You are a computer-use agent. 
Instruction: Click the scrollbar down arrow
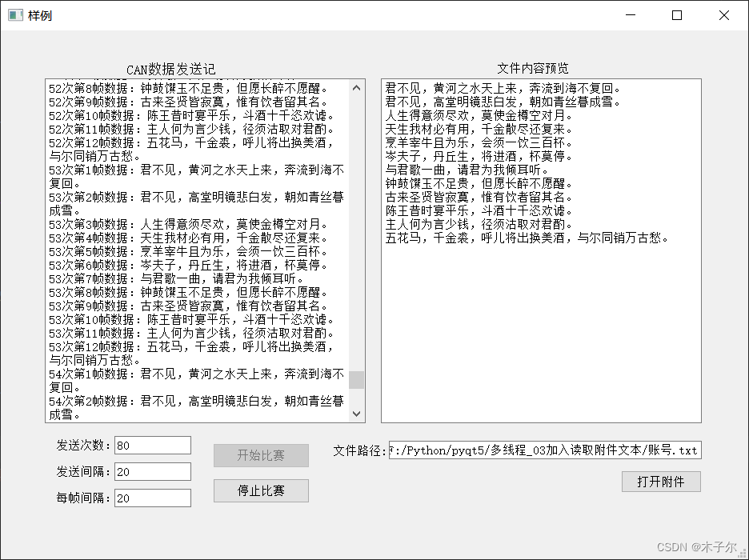click(x=357, y=414)
